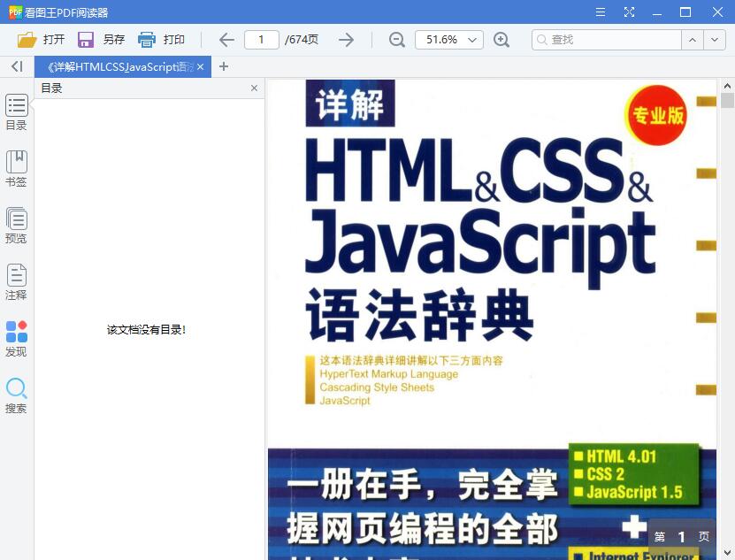The width and height of the screenshot is (735, 560).
Task: Close the 目录 panel
Action: point(254,88)
